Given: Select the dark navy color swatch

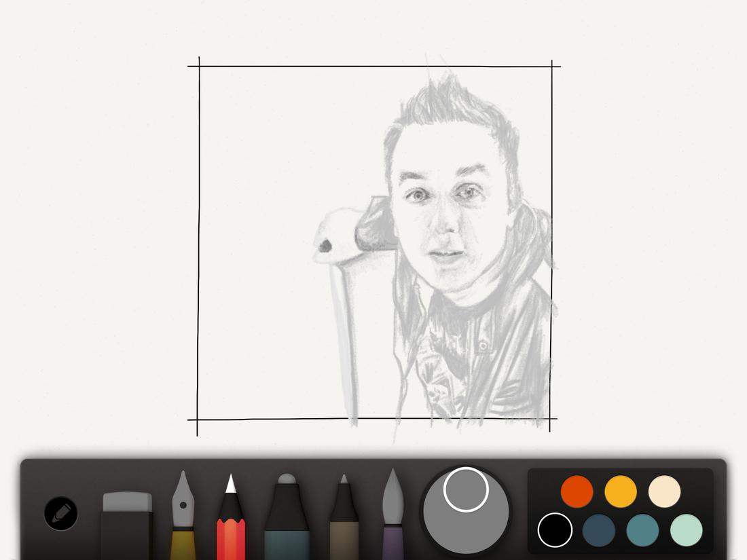Looking at the screenshot, I should (598, 531).
